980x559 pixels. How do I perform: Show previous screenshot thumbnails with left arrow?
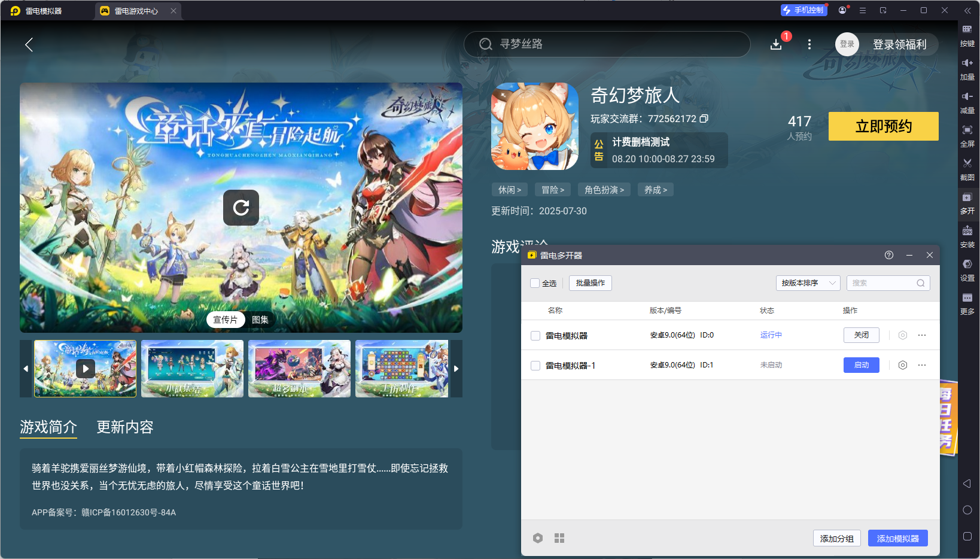(26, 369)
